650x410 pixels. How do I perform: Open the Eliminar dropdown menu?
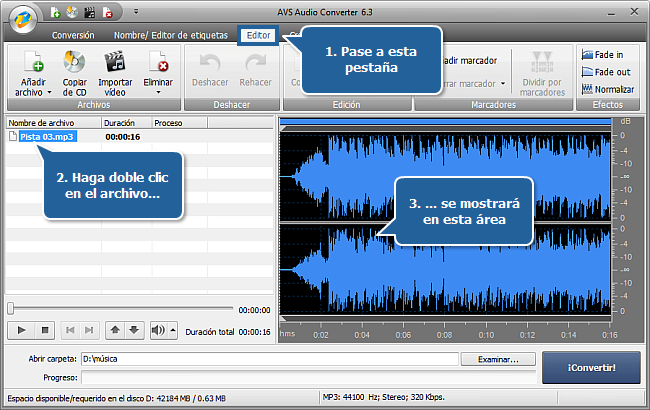[158, 91]
